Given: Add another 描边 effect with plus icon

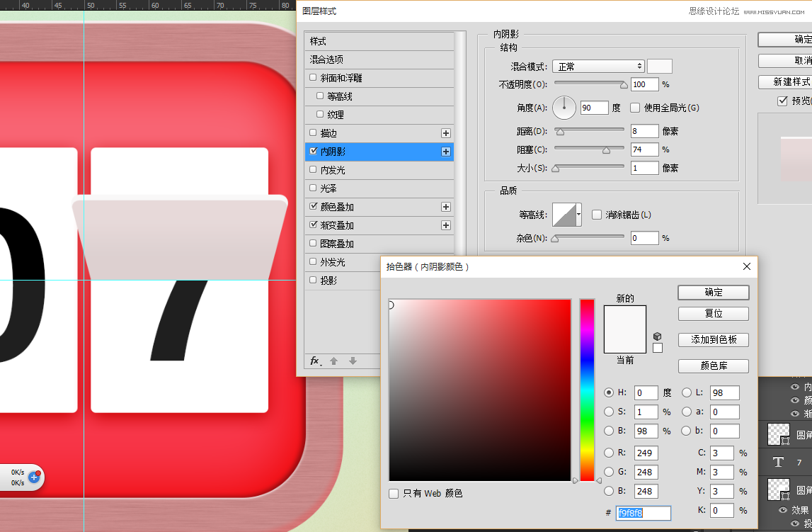Looking at the screenshot, I should click(x=446, y=133).
